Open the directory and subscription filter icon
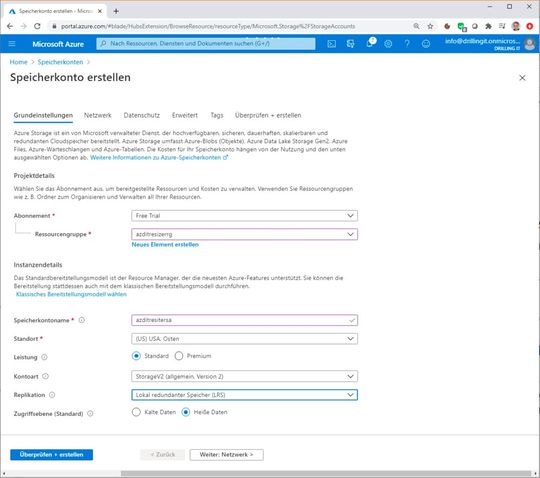The image size is (540, 478). click(351, 44)
